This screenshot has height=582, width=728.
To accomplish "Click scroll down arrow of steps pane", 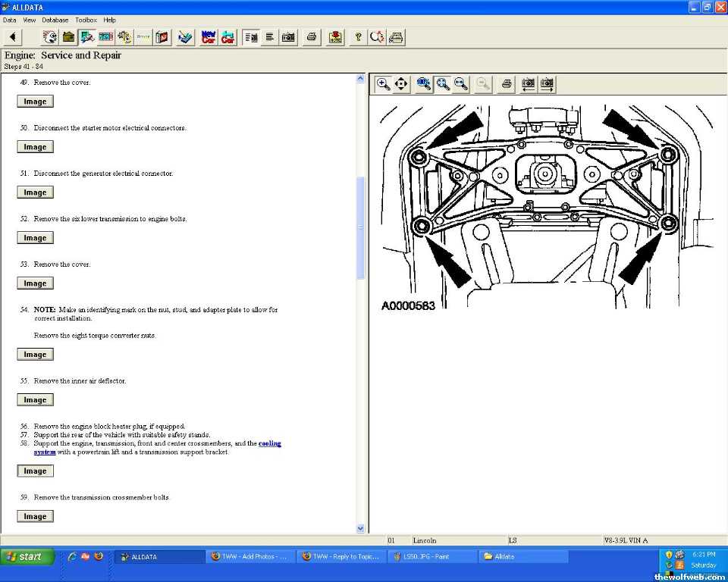I will tap(360, 528).
